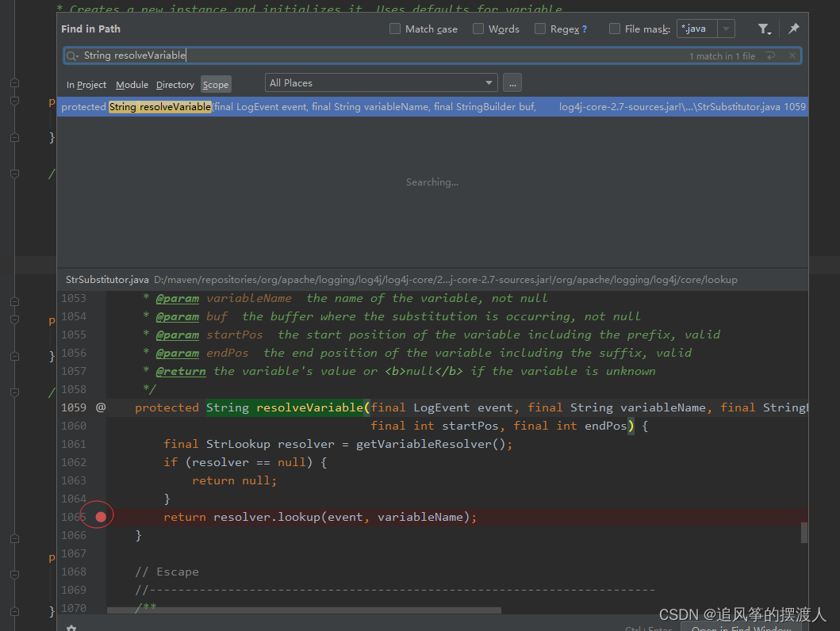This screenshot has height=631, width=840.
Task: Pin the Find in Path window
Action: (x=794, y=29)
